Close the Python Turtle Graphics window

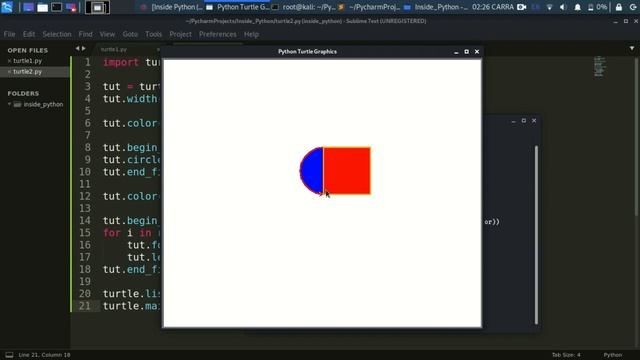(477, 52)
